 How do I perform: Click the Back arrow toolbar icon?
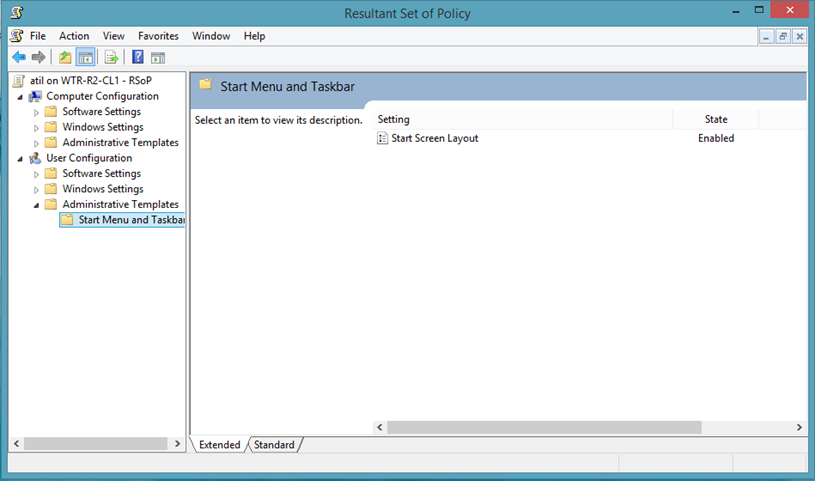coord(19,57)
